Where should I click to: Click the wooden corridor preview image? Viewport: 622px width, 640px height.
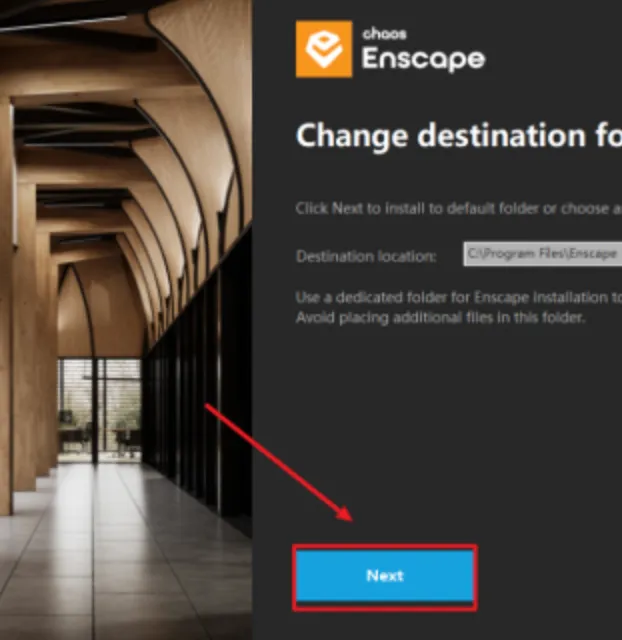[x=126, y=320]
